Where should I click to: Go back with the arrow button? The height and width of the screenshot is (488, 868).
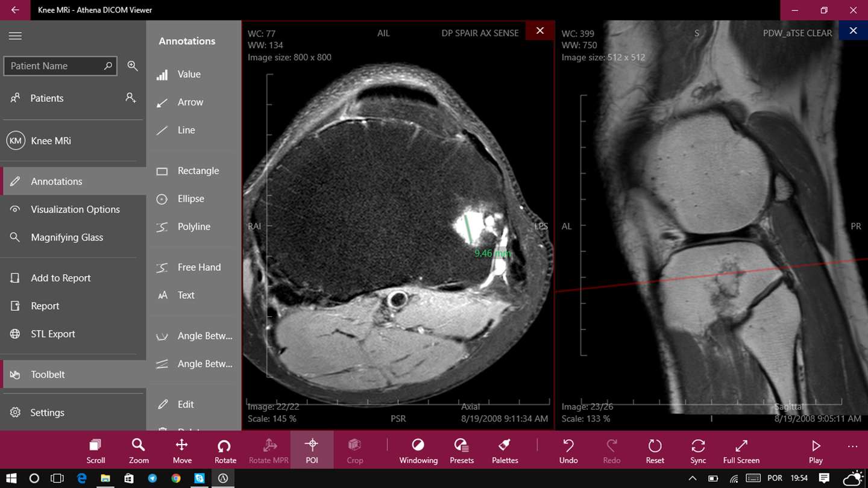(x=15, y=10)
